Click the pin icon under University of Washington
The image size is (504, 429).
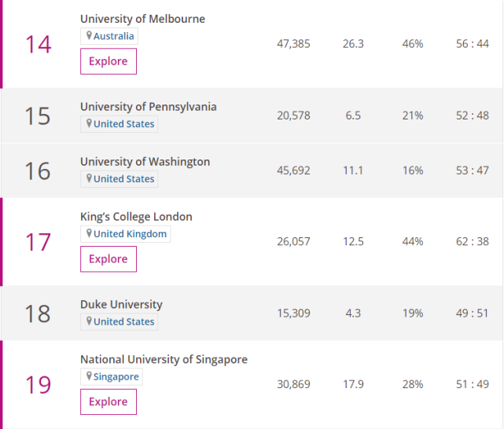(x=89, y=179)
